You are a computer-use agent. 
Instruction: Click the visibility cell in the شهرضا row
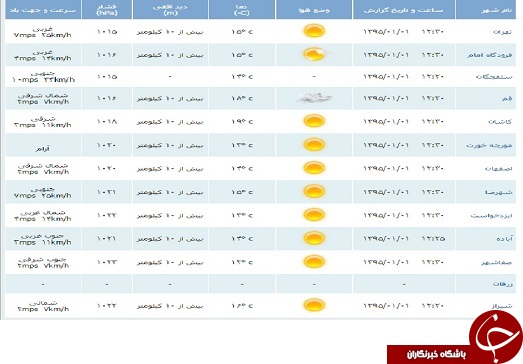pos(170,193)
